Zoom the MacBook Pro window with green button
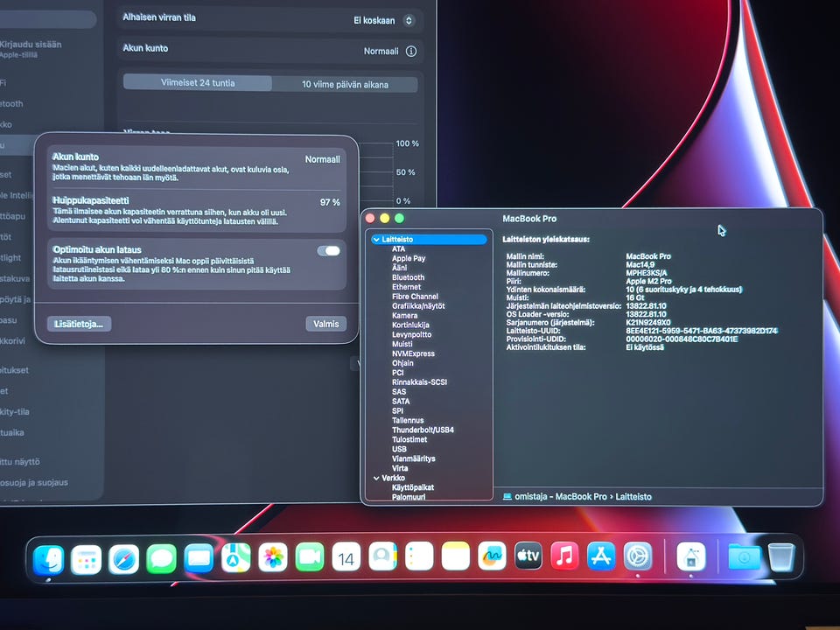The image size is (840, 630). 400,218
